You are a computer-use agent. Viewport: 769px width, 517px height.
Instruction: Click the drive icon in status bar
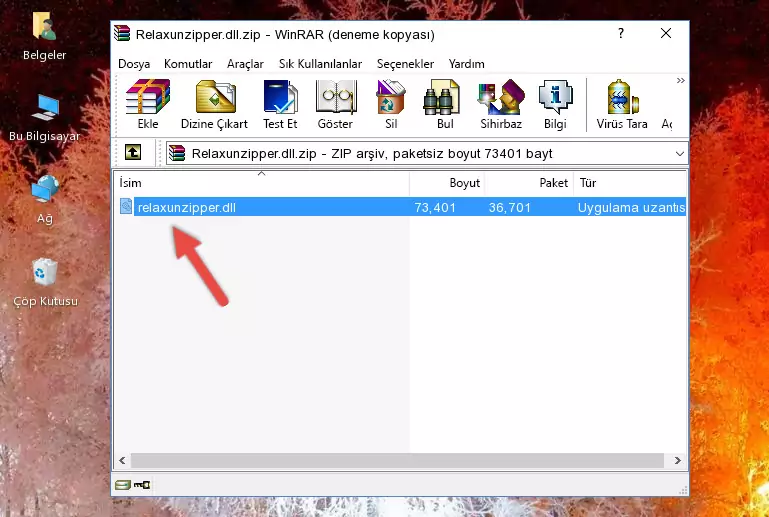[123, 485]
